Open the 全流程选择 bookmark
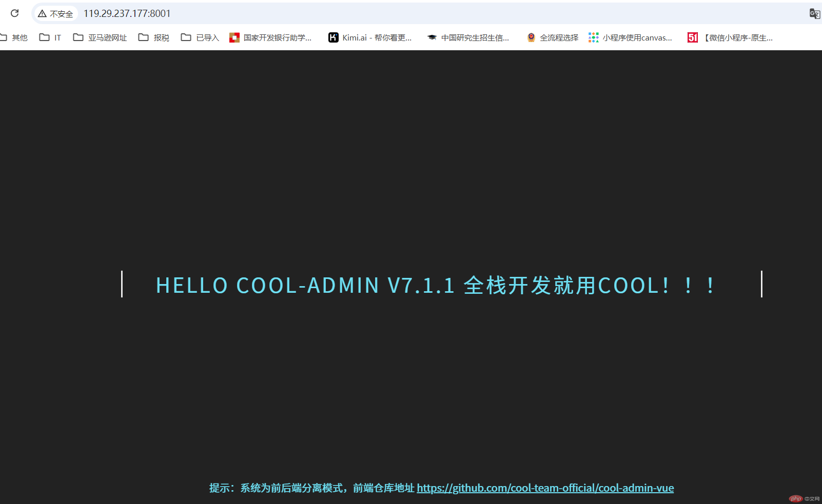Screen dimensions: 822x504 [x=553, y=37]
